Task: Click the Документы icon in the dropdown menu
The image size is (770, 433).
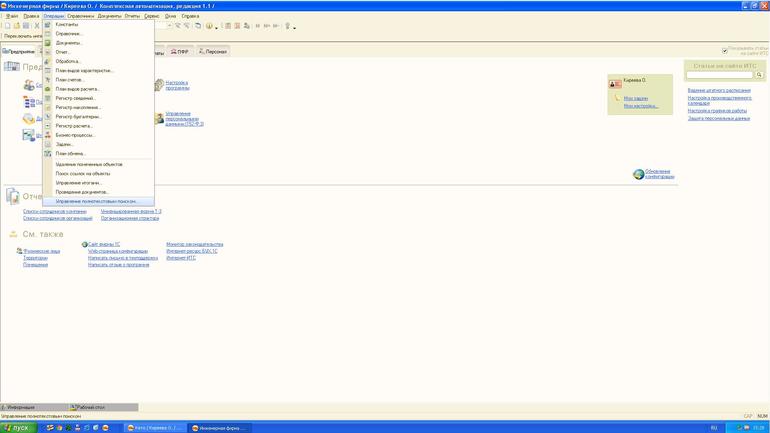Action: tap(47, 43)
